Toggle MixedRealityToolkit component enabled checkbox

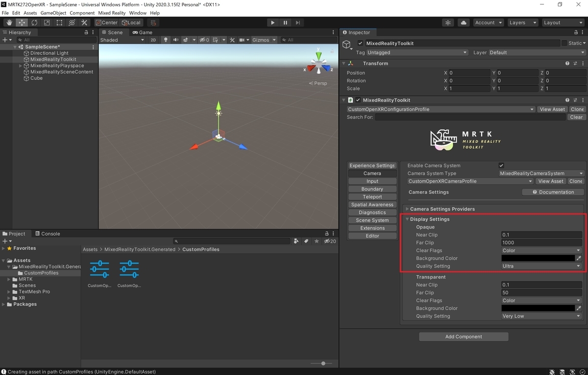pos(358,100)
